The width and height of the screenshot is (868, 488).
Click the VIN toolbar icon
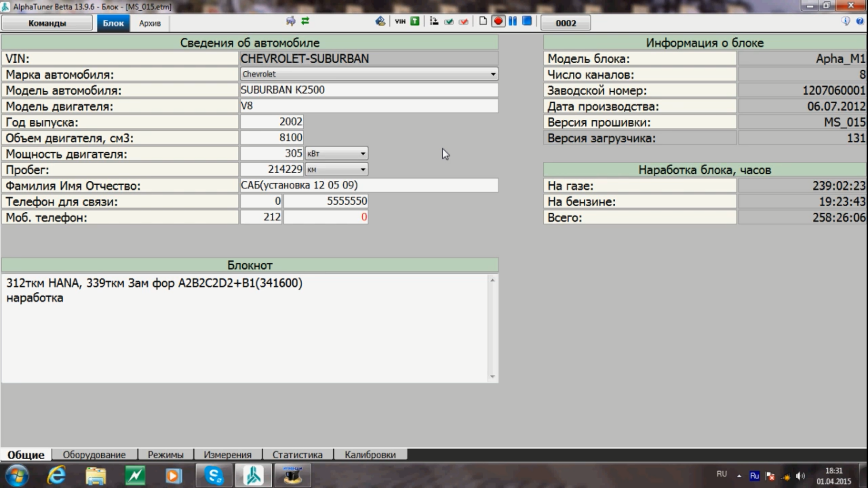[x=400, y=21]
